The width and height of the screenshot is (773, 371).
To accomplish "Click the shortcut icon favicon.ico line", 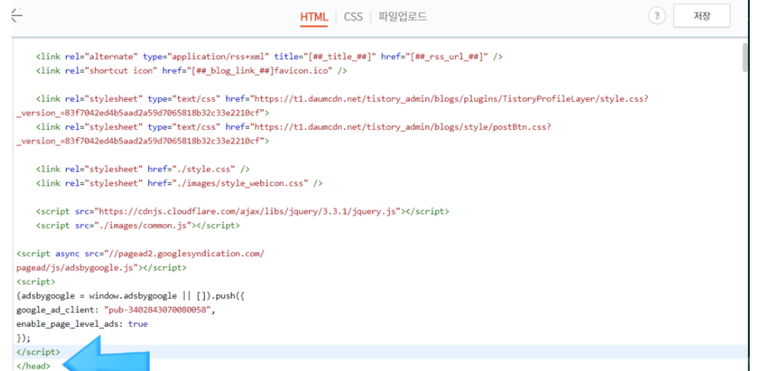I will (x=191, y=70).
